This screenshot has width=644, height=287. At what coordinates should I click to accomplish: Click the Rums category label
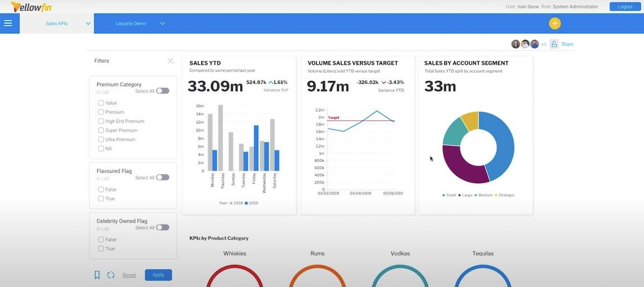coord(317,253)
